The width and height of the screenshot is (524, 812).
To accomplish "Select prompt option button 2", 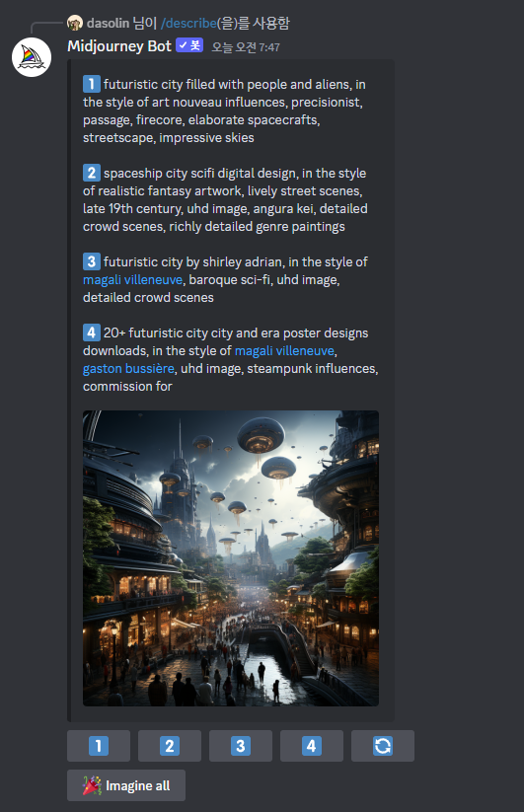I will 170,746.
